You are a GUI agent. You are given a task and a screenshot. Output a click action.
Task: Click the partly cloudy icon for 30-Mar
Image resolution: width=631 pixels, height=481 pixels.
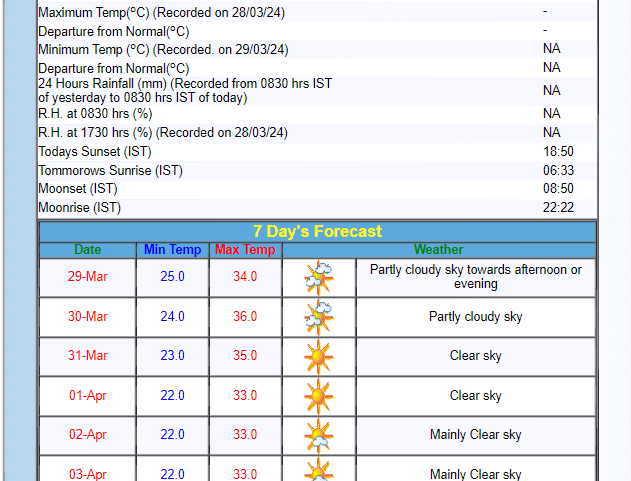(319, 317)
